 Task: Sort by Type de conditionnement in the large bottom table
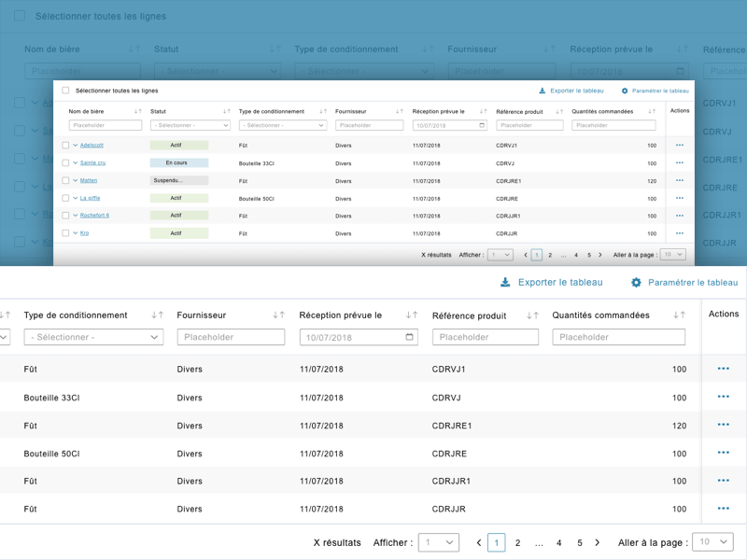157,315
